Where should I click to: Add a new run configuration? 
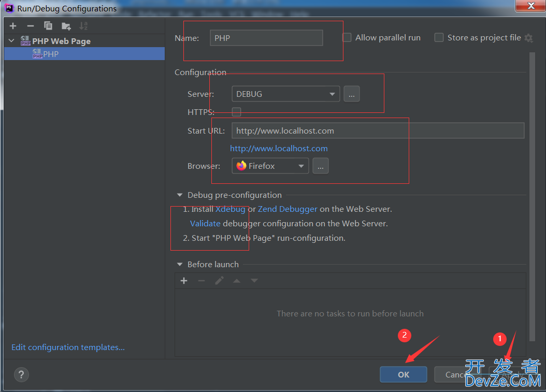pyautogui.click(x=13, y=26)
